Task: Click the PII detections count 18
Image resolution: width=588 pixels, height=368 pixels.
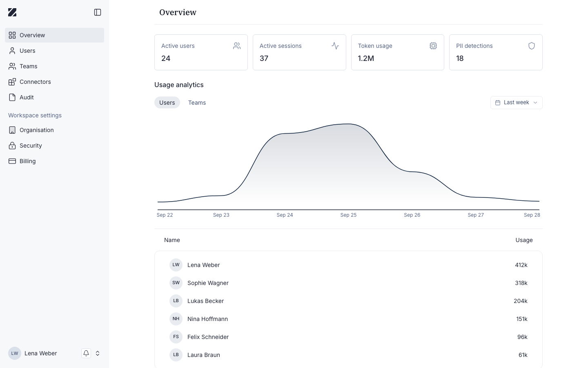Action: 460,58
